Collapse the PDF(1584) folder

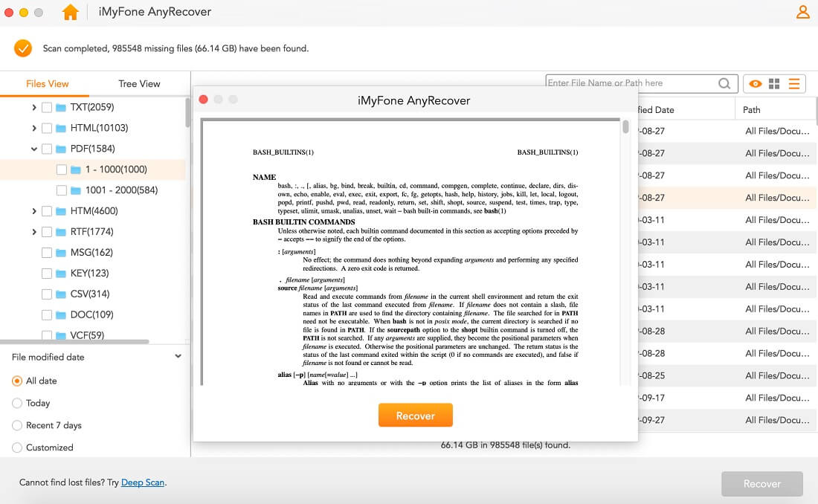point(33,148)
